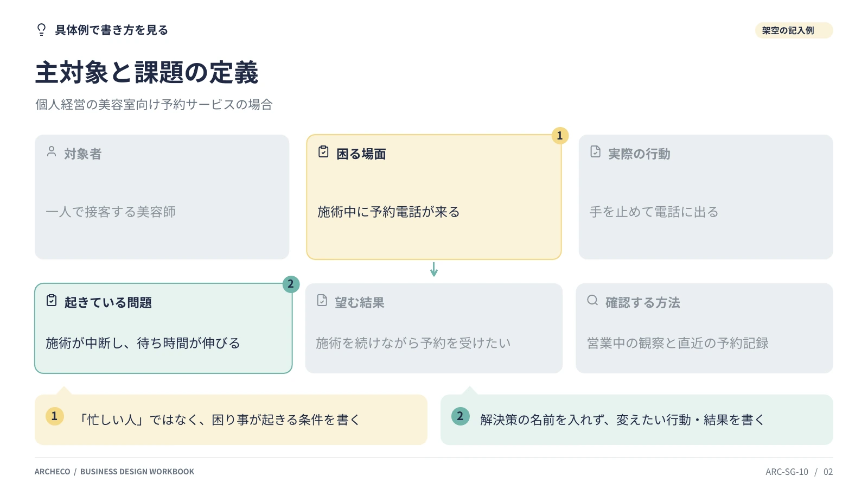Click footer text ARCHECO
This screenshot has height=489, width=868.
(x=53, y=472)
